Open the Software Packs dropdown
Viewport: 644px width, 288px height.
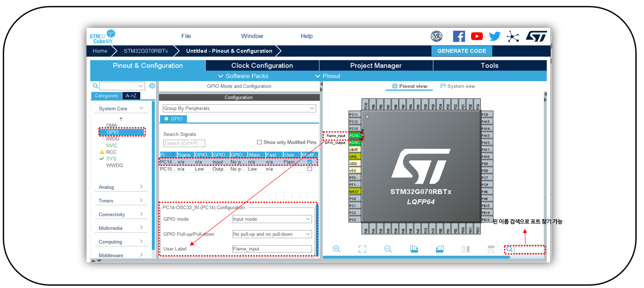pyautogui.click(x=243, y=76)
